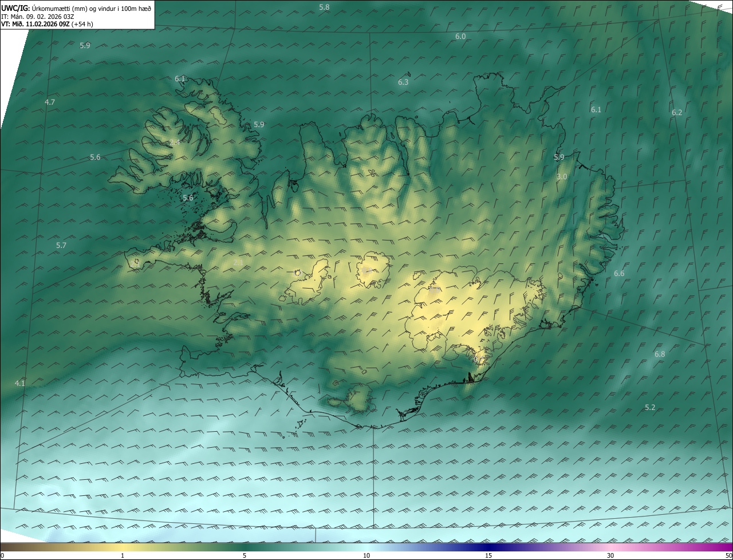Click the 5.7 value label

pos(61,245)
